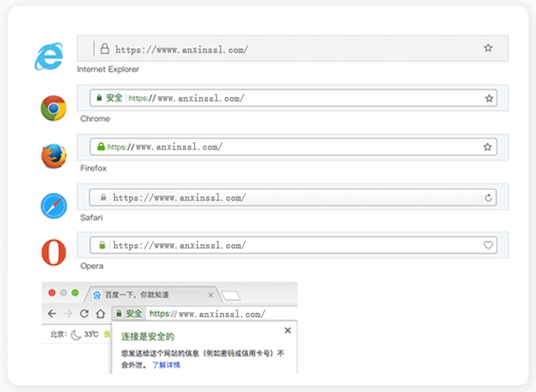Close the 连接是安全的 popup
The width and height of the screenshot is (536, 392).
288,330
